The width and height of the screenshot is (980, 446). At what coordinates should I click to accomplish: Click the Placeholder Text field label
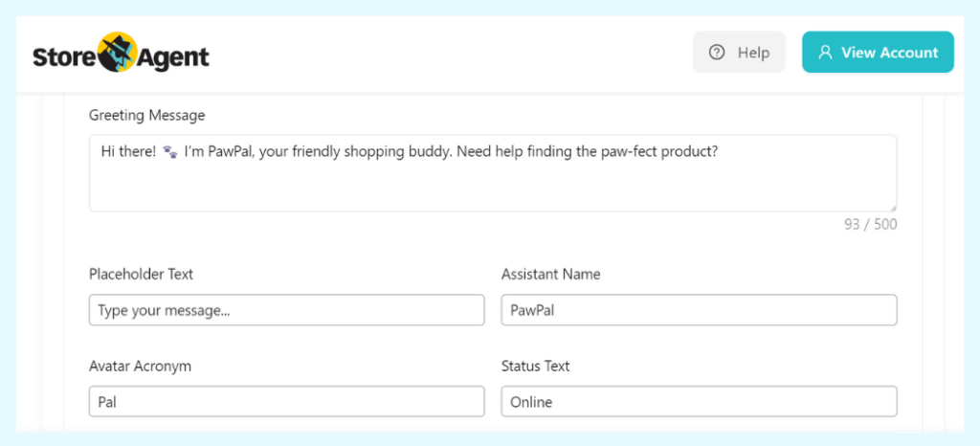(x=141, y=274)
